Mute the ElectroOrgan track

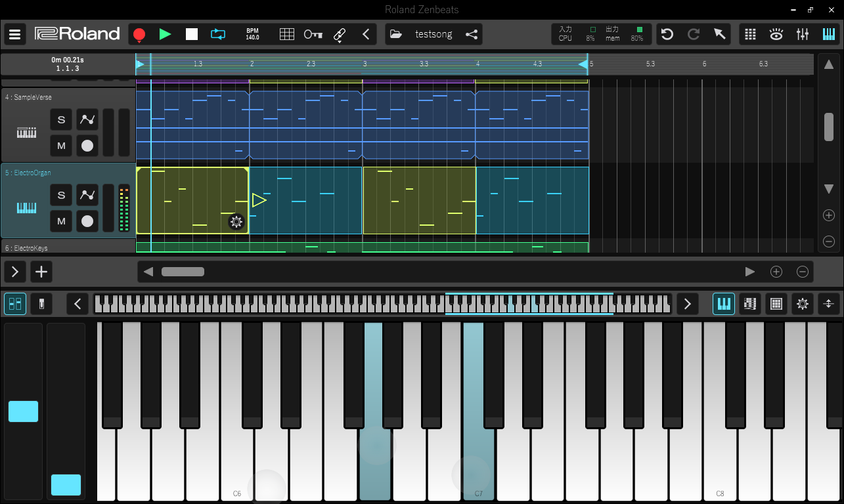62,221
